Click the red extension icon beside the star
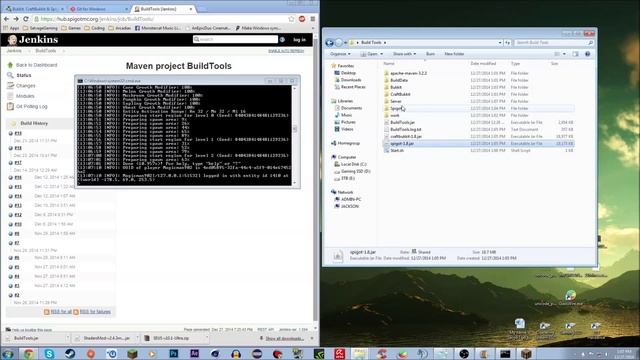The image size is (640, 360). pyautogui.click(x=302, y=19)
